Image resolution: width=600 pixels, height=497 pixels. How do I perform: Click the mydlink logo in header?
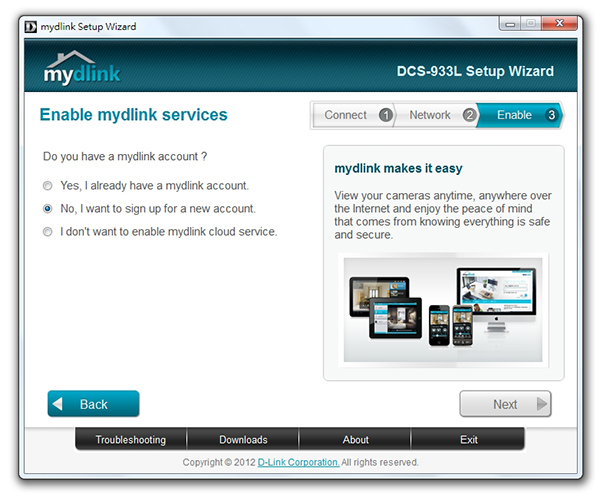coord(83,70)
